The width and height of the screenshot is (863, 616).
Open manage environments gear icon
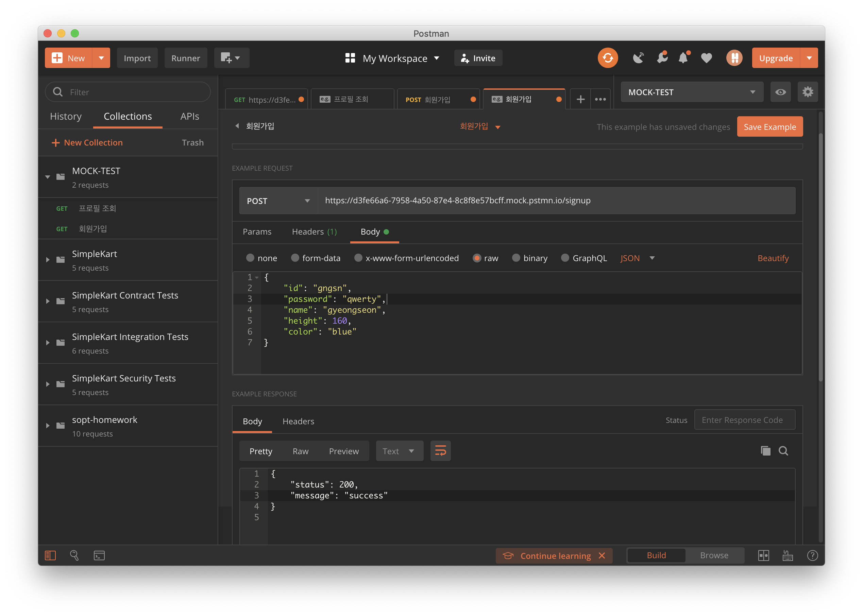pyautogui.click(x=807, y=92)
